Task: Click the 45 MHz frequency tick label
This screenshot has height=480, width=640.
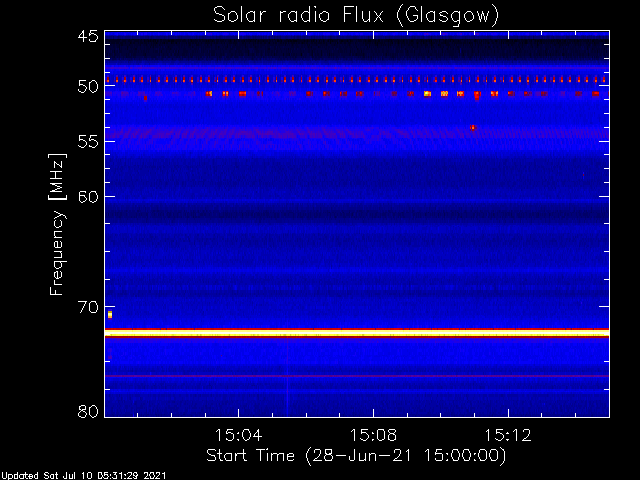Action: pos(88,37)
